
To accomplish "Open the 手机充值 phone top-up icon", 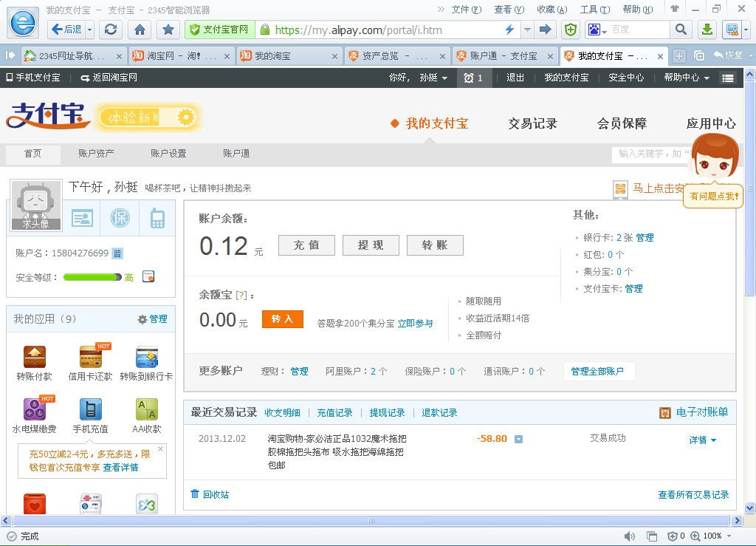I will [x=90, y=409].
